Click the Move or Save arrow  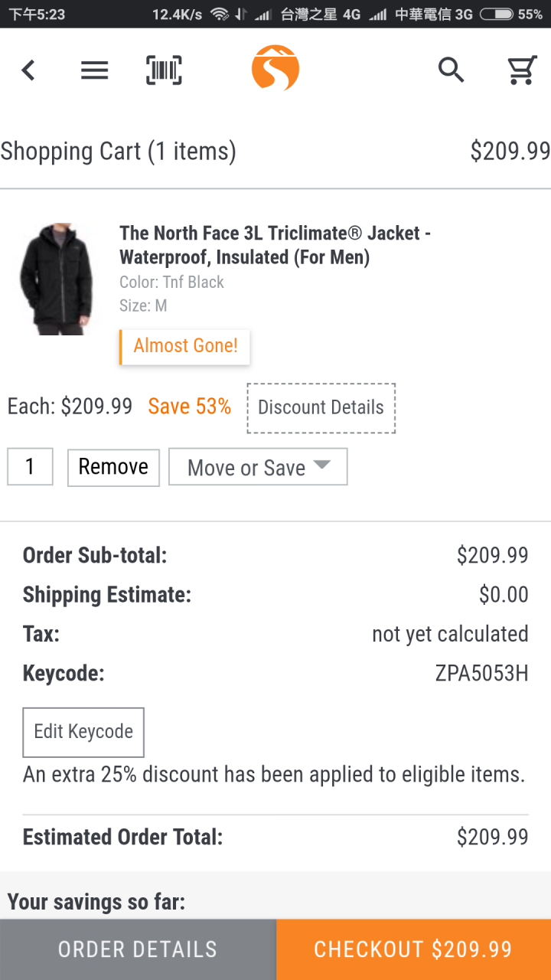pos(321,465)
